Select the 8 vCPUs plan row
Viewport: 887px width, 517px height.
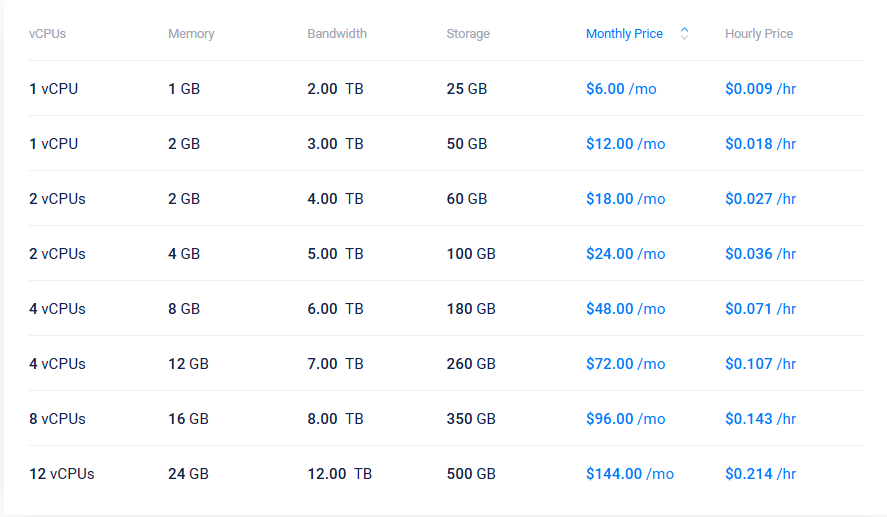(58, 419)
